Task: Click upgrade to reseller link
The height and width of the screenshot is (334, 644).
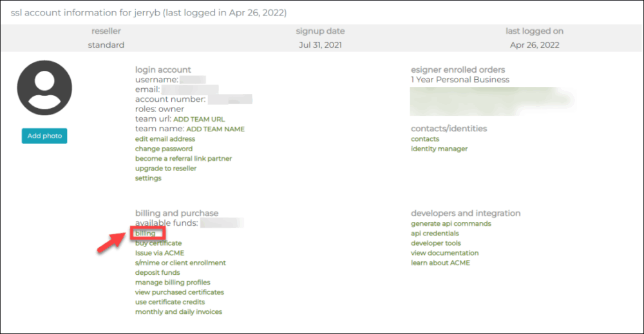Action: [x=166, y=169]
